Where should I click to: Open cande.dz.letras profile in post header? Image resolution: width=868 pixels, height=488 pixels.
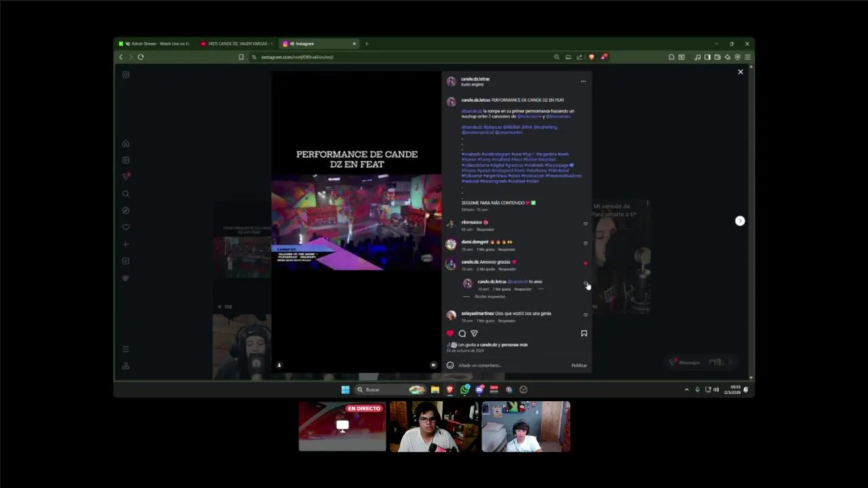[475, 79]
